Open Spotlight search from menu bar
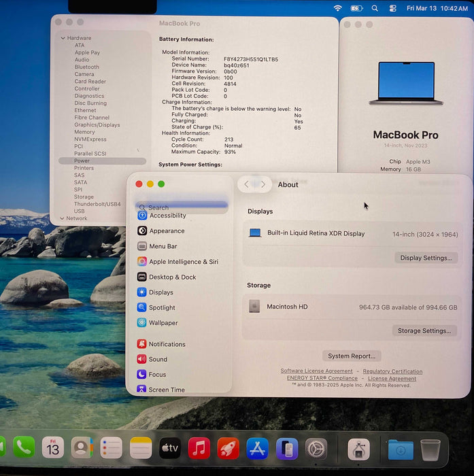Screen dimensions: 474x476 (x=375, y=8)
